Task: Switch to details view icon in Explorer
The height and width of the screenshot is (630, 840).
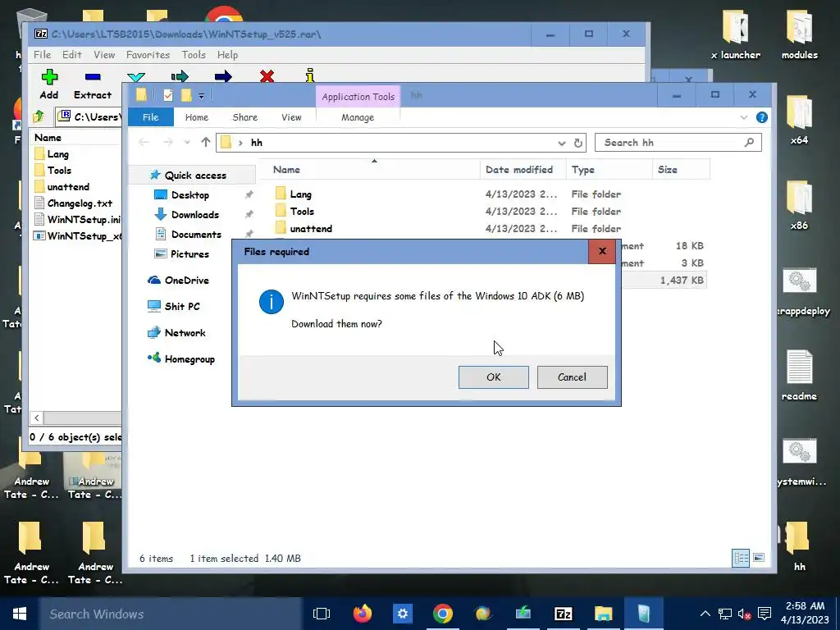Action: 742,558
